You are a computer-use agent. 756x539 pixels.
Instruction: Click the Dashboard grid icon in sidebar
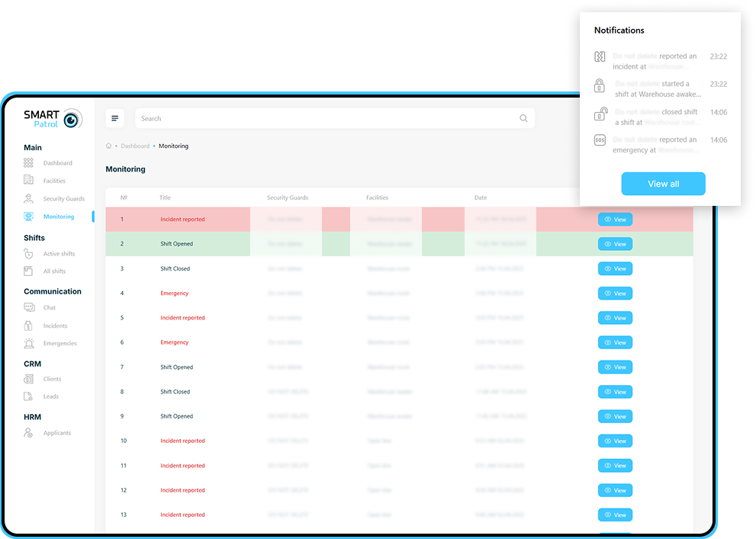click(28, 163)
